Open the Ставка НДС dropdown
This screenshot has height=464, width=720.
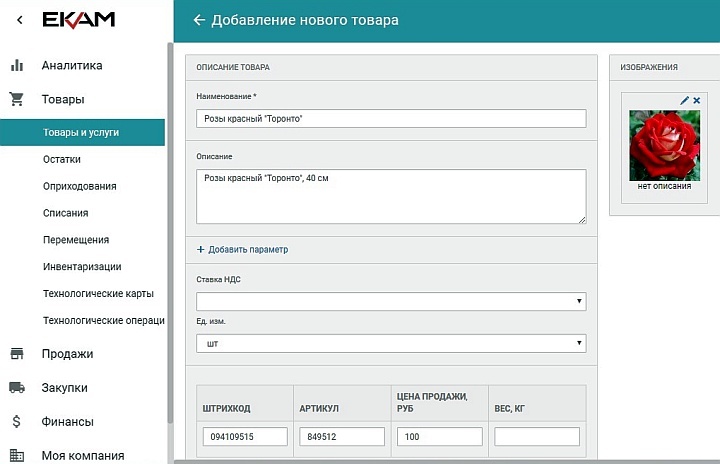(x=391, y=301)
